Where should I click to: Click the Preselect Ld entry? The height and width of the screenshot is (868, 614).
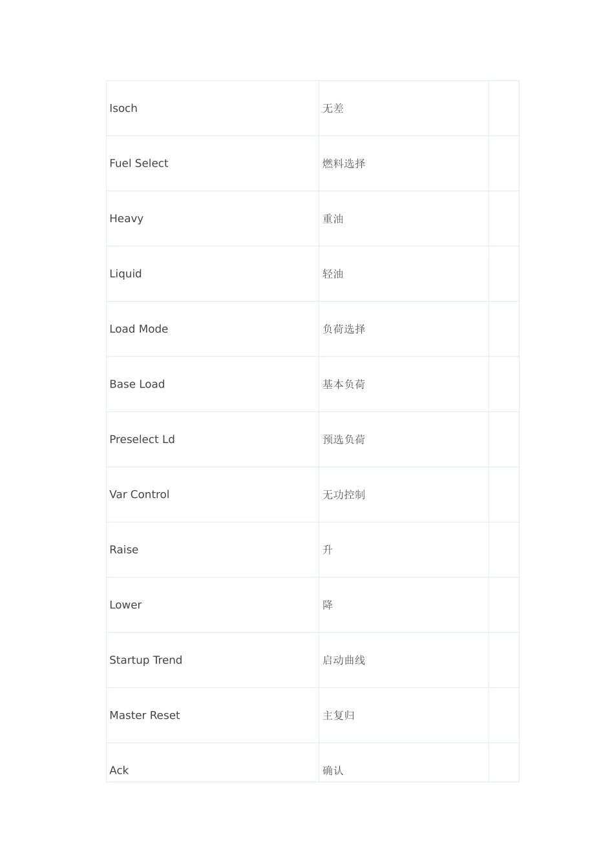coord(142,439)
